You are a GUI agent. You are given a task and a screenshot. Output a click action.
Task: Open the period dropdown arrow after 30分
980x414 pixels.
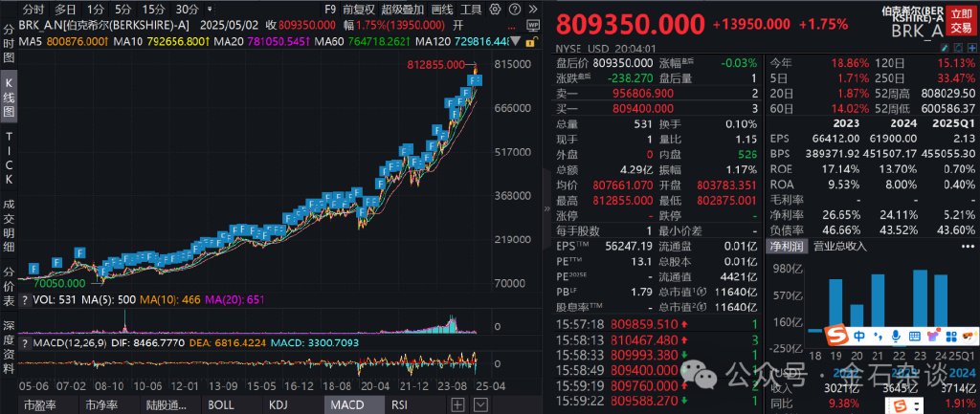[x=209, y=10]
